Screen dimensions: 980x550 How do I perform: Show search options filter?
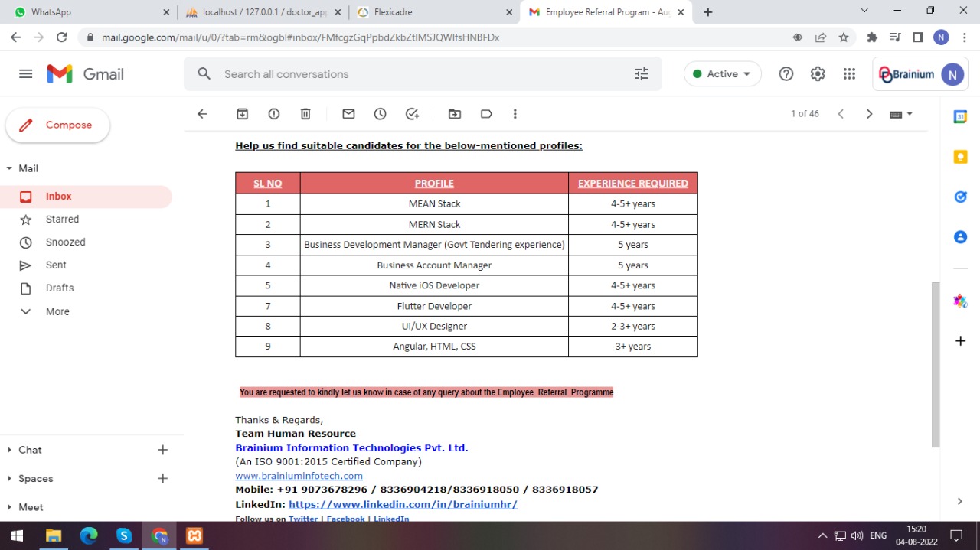point(641,74)
